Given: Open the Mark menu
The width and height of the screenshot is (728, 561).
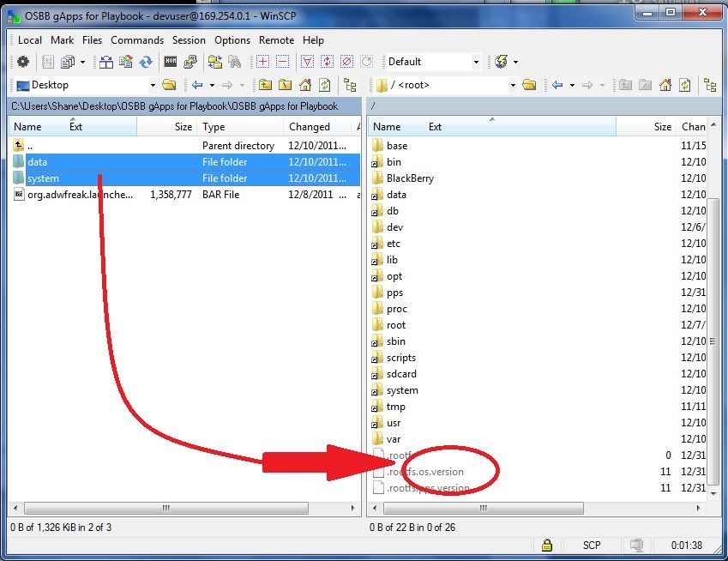Looking at the screenshot, I should point(63,40).
